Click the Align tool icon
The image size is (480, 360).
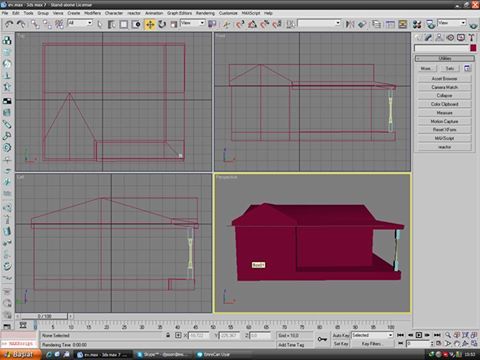point(362,24)
